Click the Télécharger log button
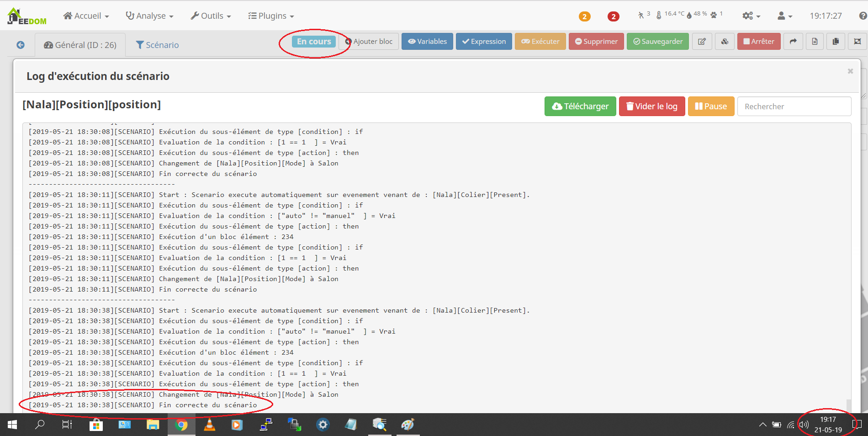The width and height of the screenshot is (868, 436). point(580,106)
